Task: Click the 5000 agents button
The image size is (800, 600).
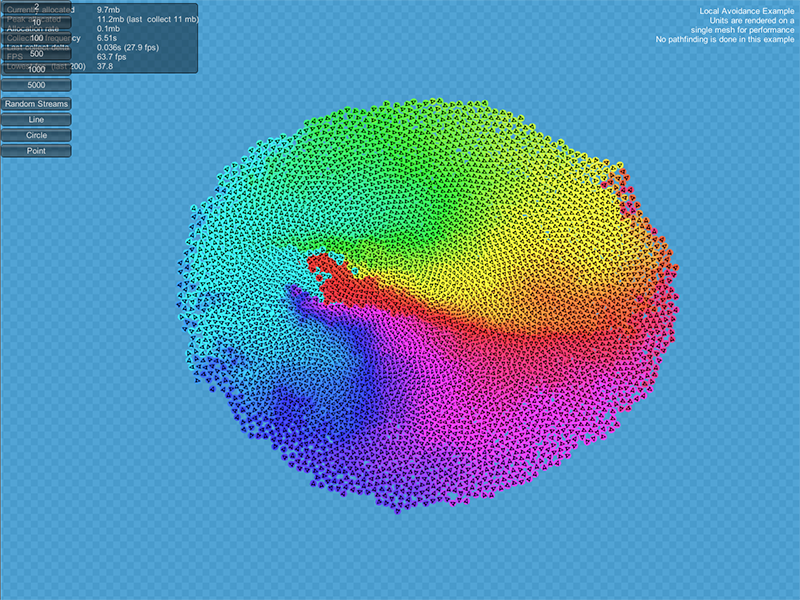Action: [x=36, y=87]
